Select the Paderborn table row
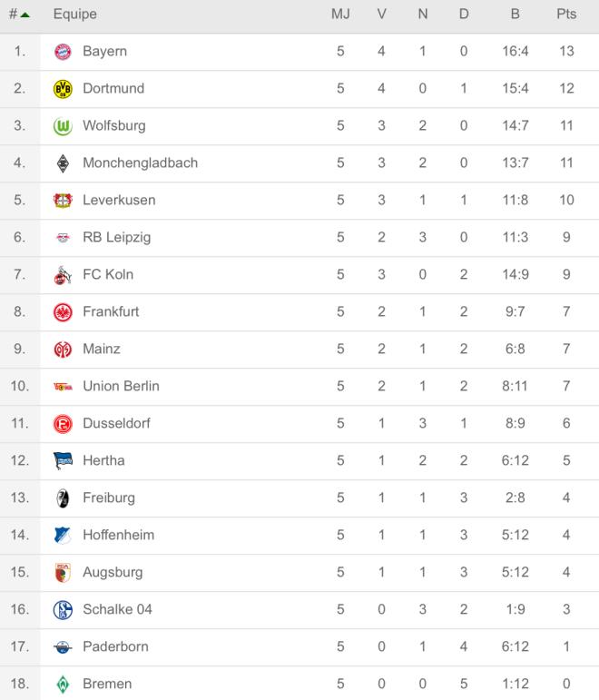The width and height of the screenshot is (599, 700). (299, 647)
